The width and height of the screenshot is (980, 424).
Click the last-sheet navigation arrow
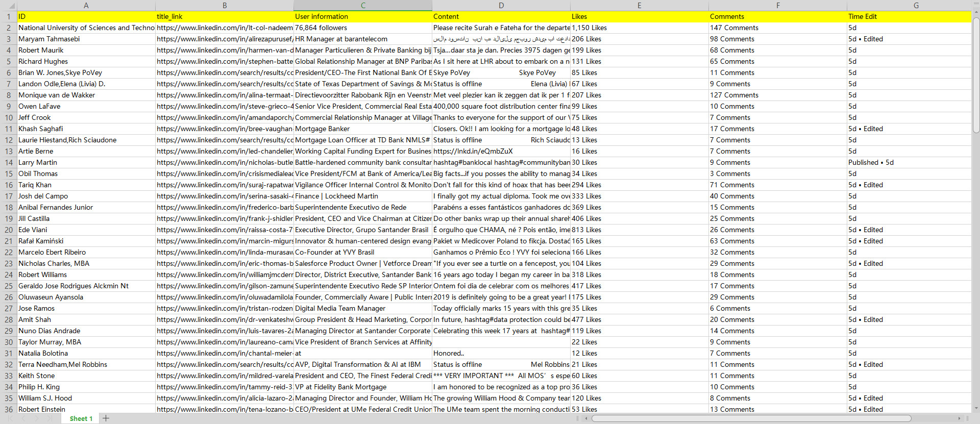(x=50, y=418)
